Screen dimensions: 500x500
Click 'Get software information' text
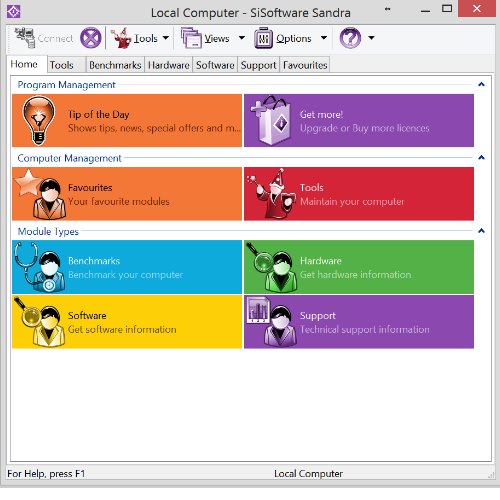click(122, 329)
